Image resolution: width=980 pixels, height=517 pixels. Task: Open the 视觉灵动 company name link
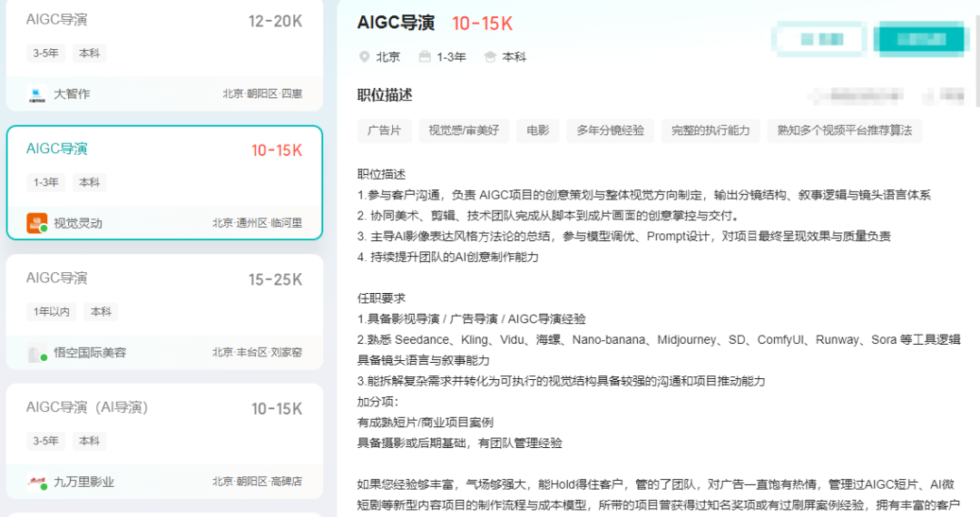(78, 223)
